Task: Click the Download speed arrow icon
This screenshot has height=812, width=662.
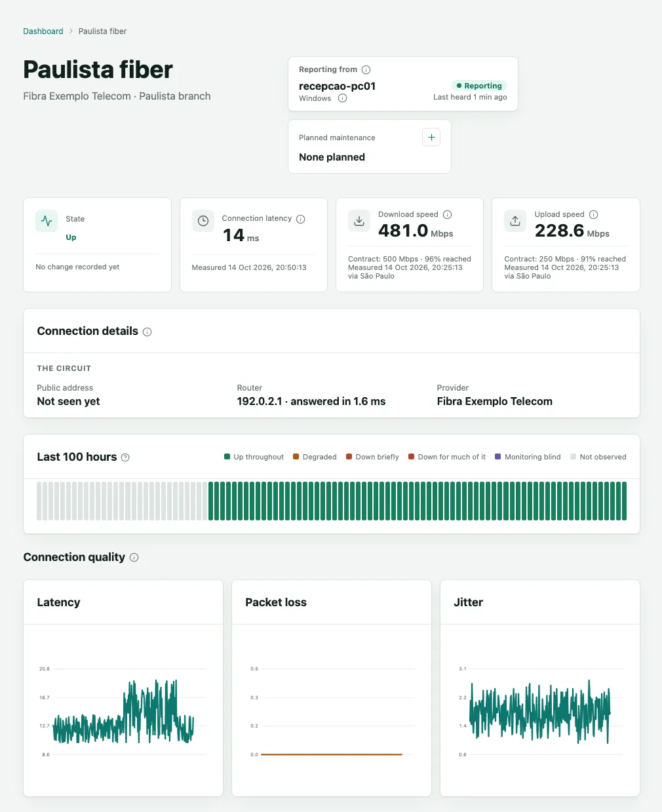Action: click(359, 221)
